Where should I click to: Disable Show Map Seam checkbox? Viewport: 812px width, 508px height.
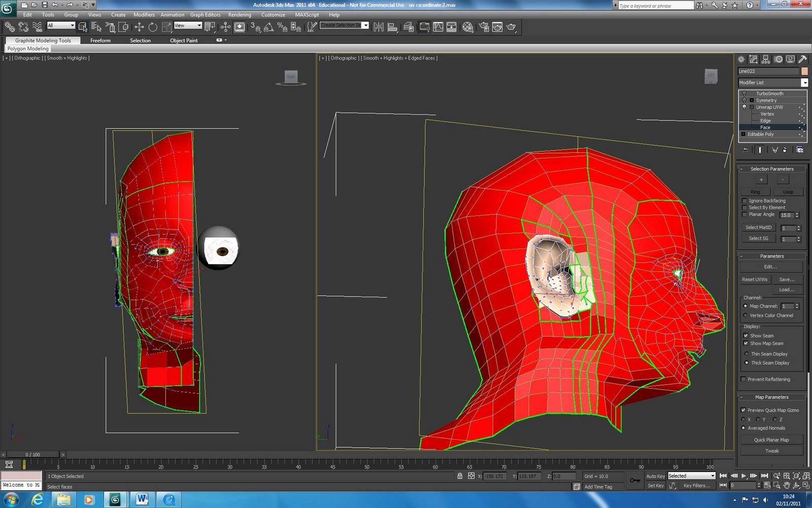746,343
